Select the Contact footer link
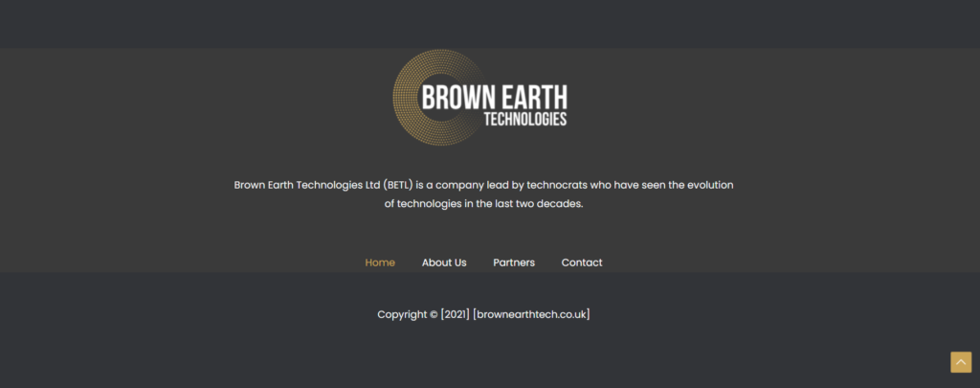Image resolution: width=980 pixels, height=388 pixels. (x=582, y=262)
